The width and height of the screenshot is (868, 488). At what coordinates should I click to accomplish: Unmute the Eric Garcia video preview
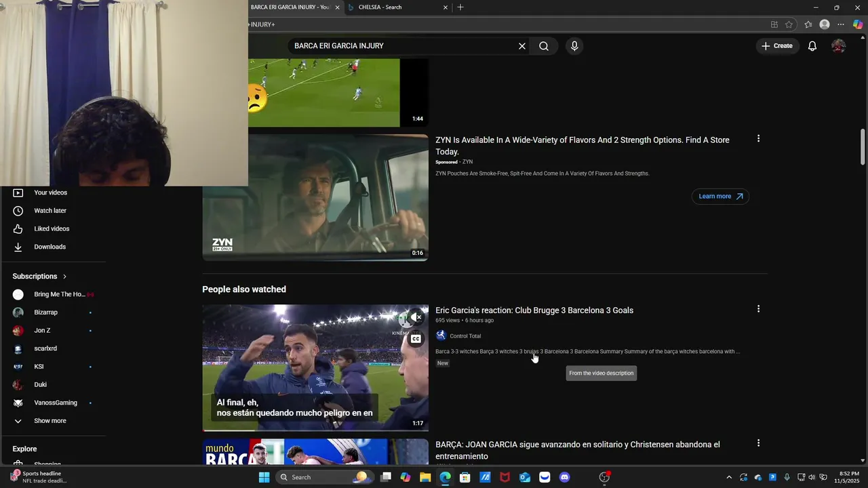point(416,317)
